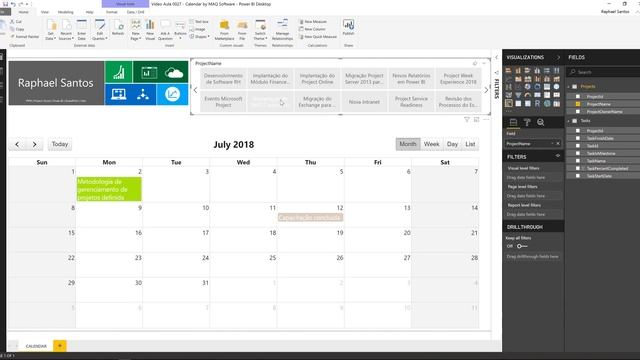
Task: Click New Column in the ribbon
Action: click(312, 29)
